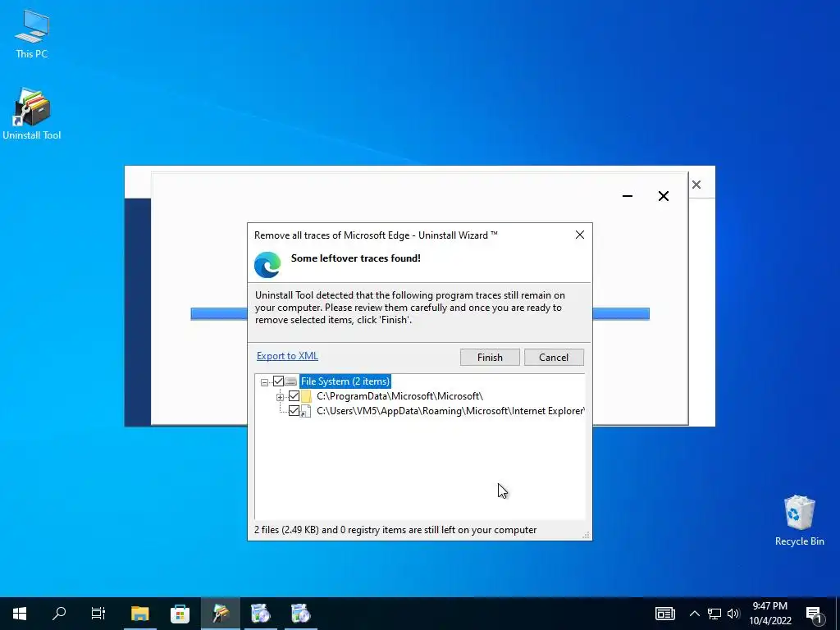840x630 pixels.
Task: Open File Explorer from taskbar
Action: pos(139,614)
